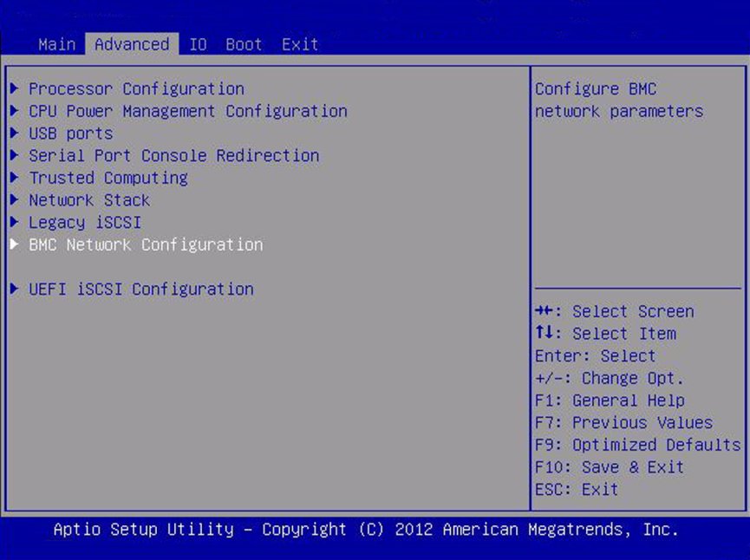Open Processor Configuration submenu
Image resolution: width=750 pixels, height=560 pixels.
click(x=136, y=89)
